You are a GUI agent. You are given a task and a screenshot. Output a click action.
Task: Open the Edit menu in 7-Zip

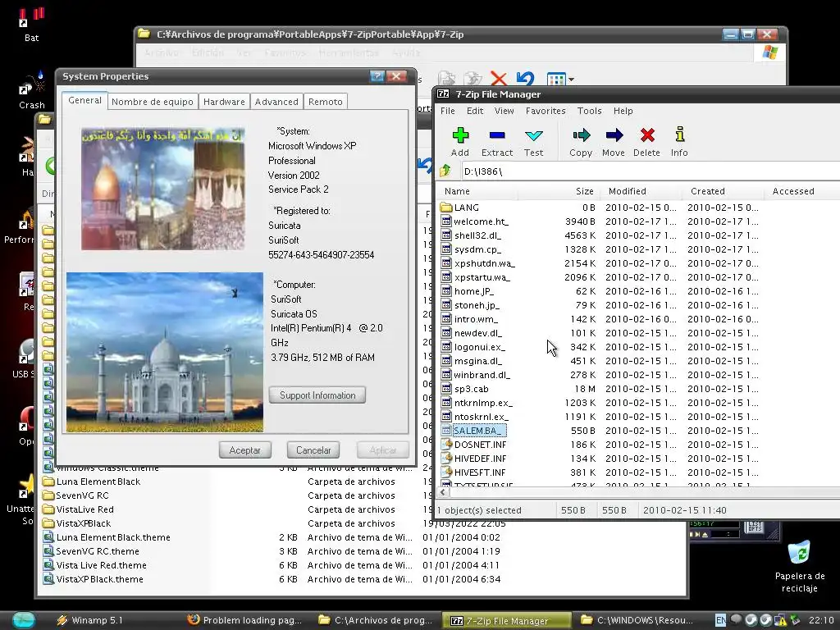(x=475, y=111)
